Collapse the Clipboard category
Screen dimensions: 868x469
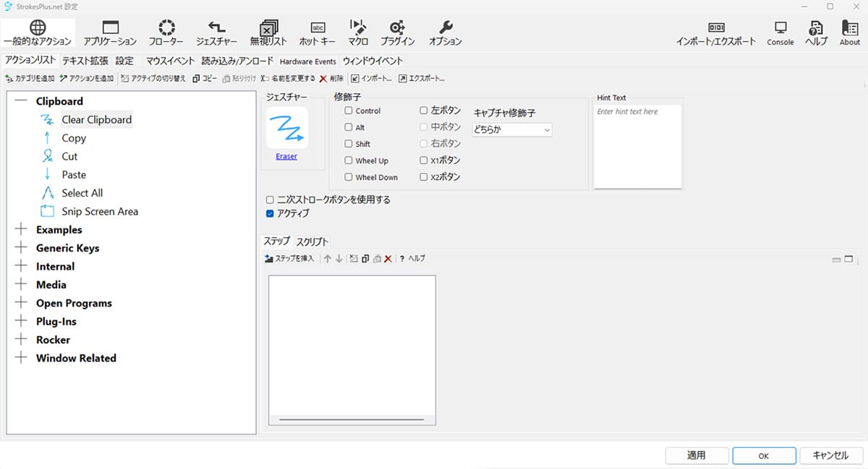[20, 101]
